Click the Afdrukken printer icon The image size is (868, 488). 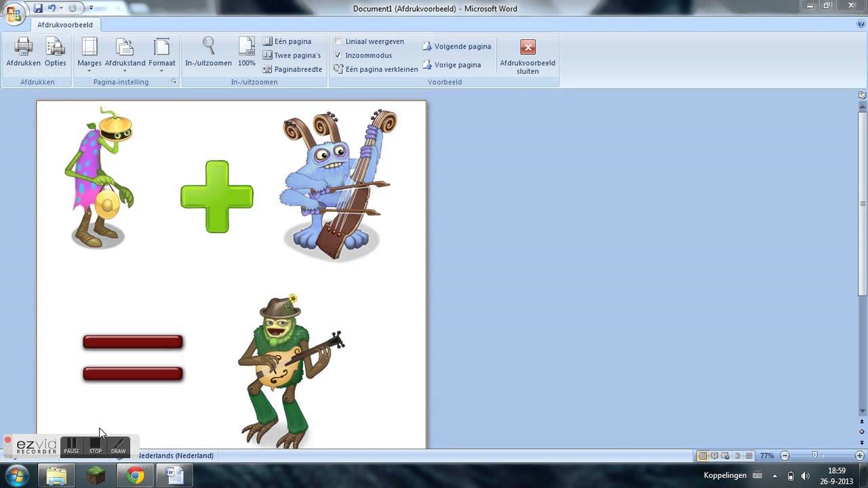point(24,52)
